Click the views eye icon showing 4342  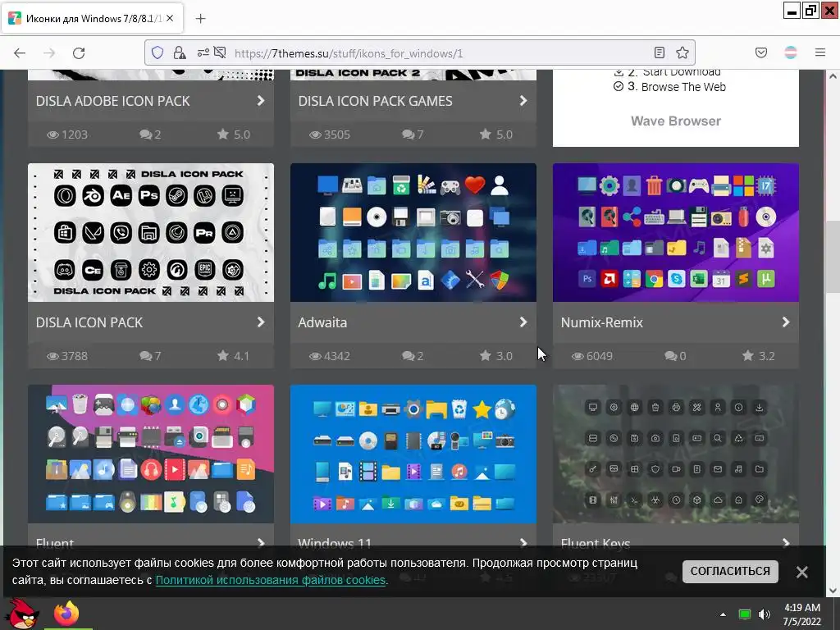[x=315, y=356]
